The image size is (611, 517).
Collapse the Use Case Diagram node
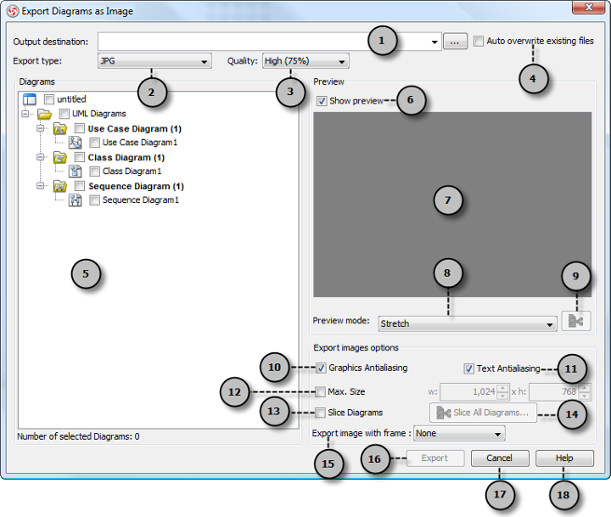pos(40,128)
